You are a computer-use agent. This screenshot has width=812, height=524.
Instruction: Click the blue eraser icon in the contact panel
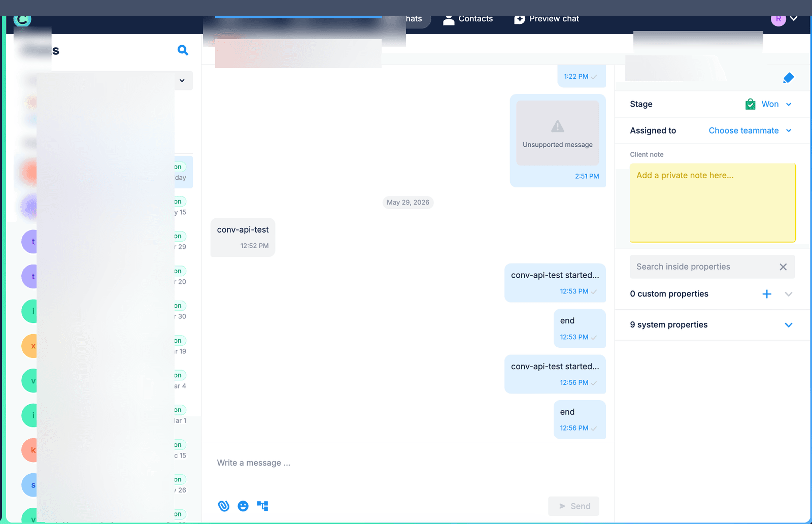tap(788, 78)
